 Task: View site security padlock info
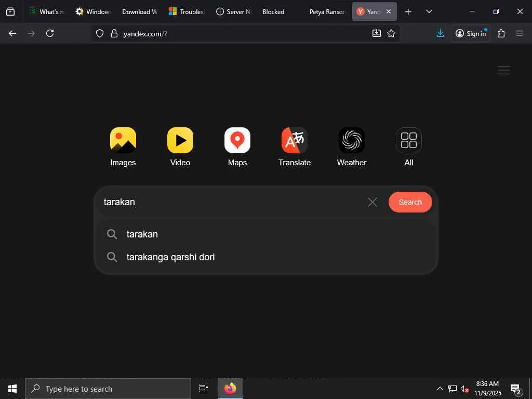[114, 33]
